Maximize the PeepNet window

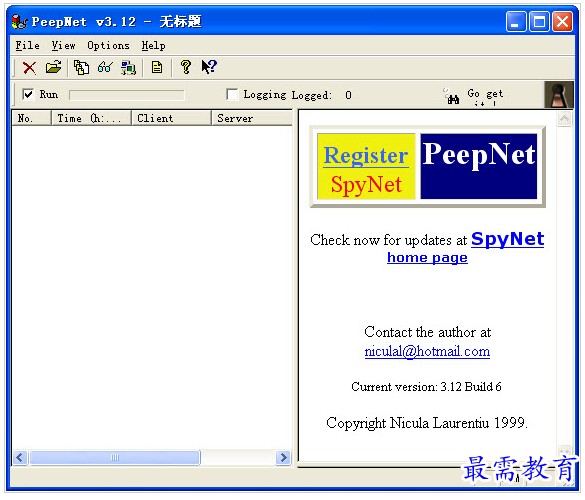click(539, 22)
